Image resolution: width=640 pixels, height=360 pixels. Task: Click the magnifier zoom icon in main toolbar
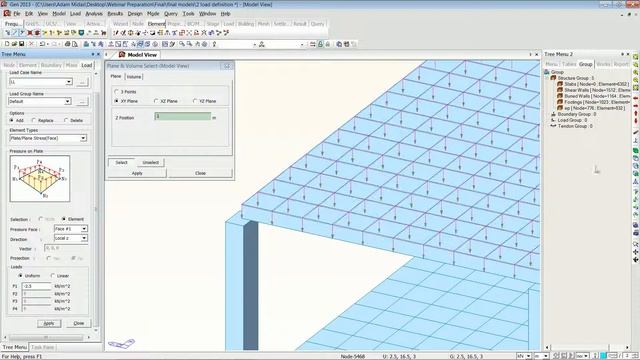[x=182, y=44]
